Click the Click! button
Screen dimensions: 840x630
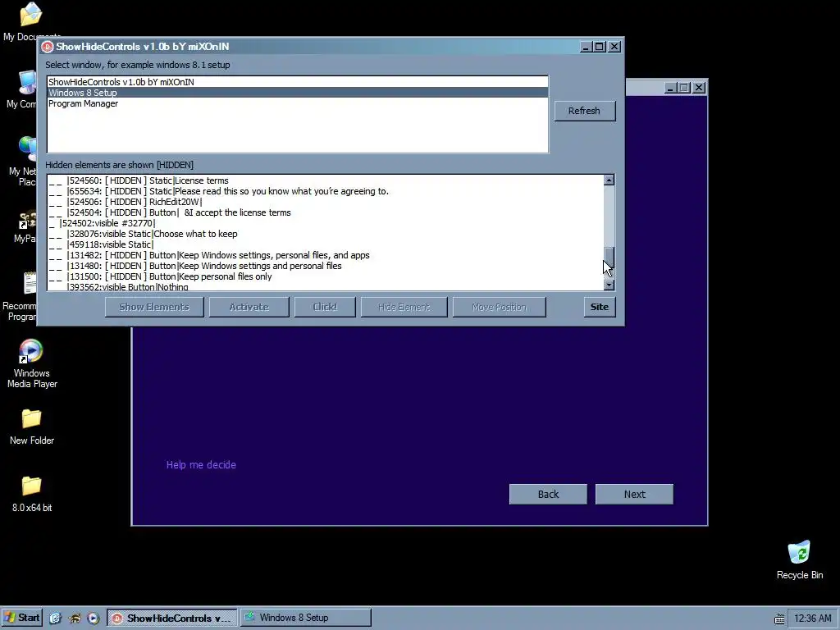tap(325, 307)
